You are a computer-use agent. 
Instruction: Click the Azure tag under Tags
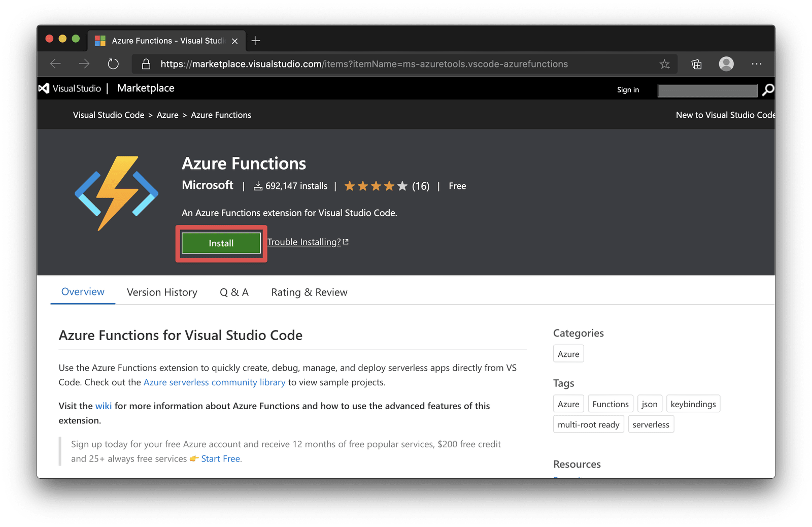click(x=568, y=404)
